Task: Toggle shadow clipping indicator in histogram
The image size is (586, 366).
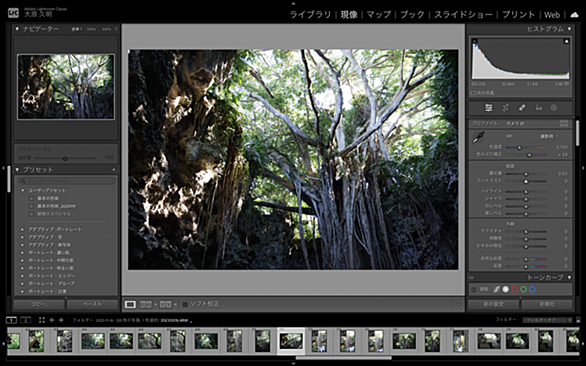Action: tap(475, 41)
